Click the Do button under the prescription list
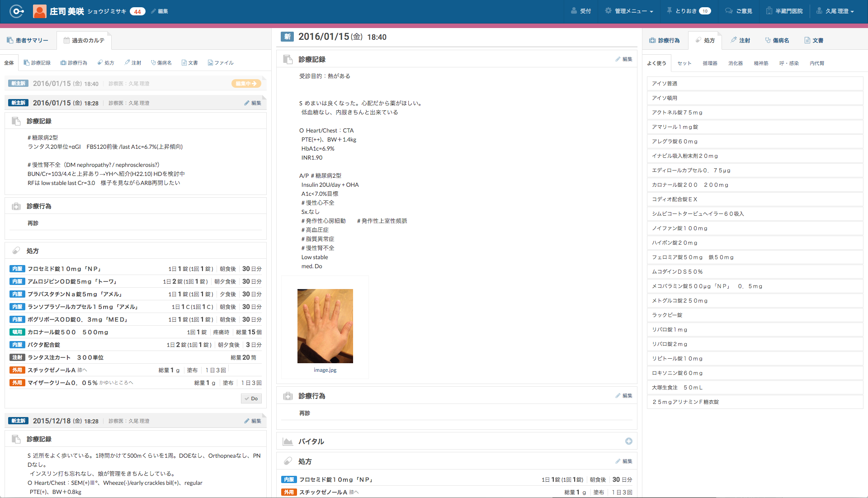868x498 pixels. click(251, 398)
